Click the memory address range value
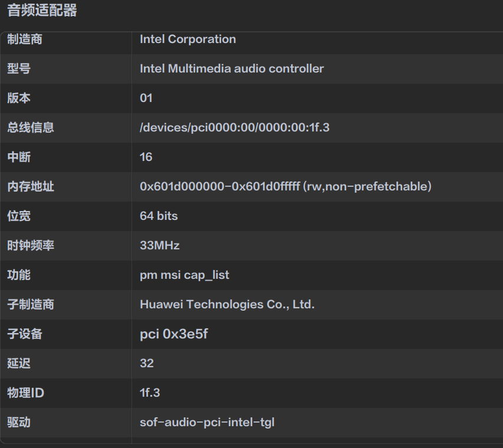 click(285, 187)
